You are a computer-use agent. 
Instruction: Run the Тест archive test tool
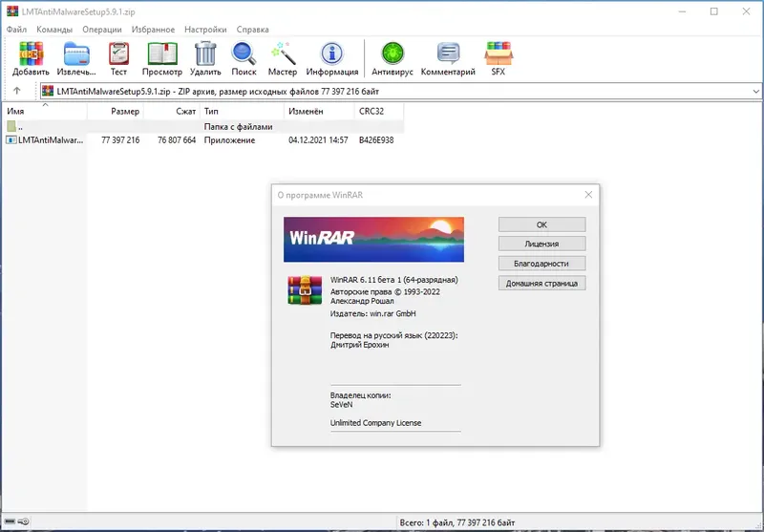(x=118, y=53)
